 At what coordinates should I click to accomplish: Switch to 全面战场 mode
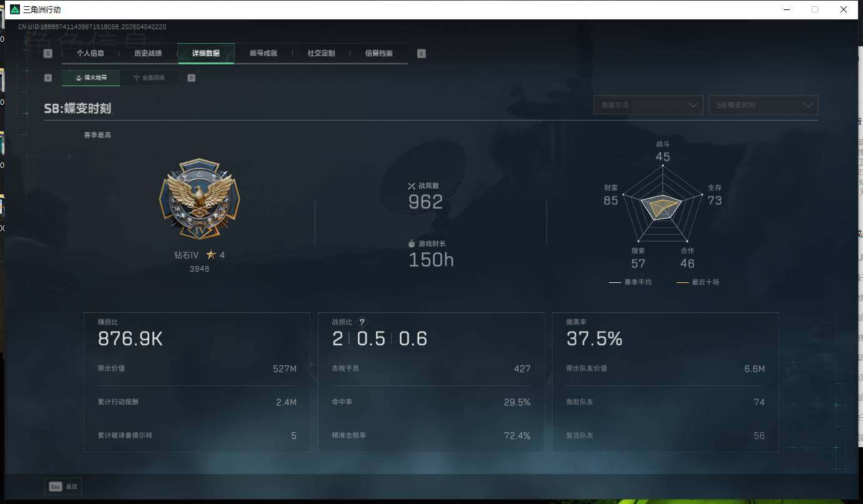[149, 78]
